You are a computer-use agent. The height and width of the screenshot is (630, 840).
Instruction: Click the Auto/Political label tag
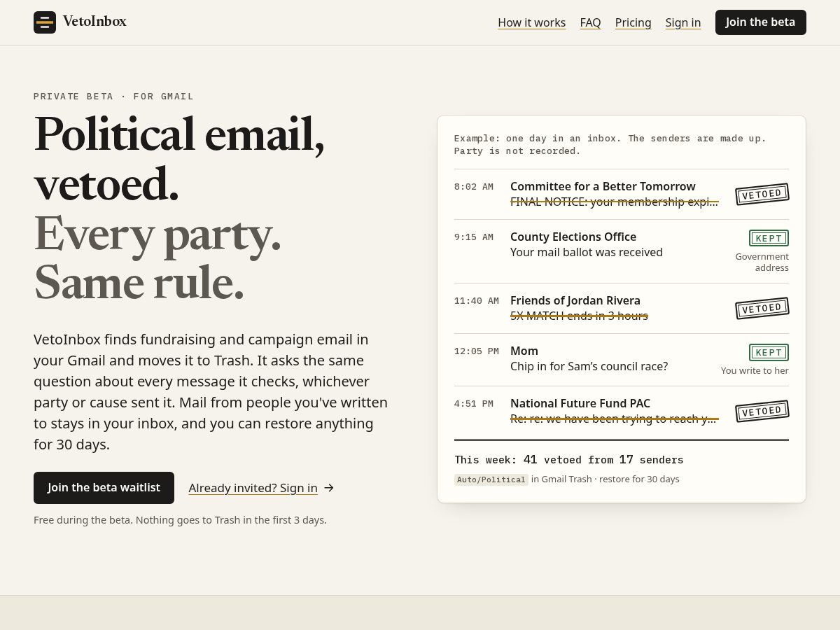pyautogui.click(x=491, y=479)
